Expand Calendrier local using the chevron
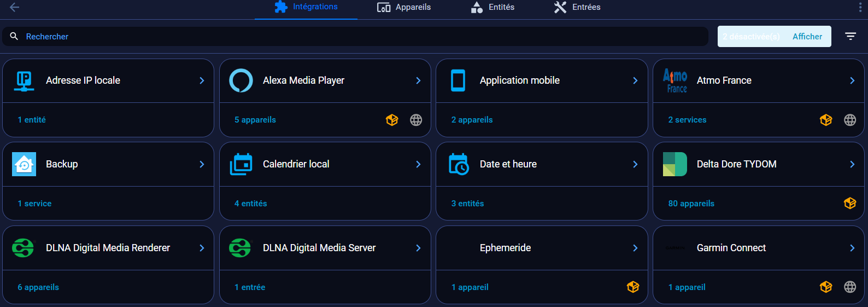This screenshot has height=307, width=868. point(418,164)
